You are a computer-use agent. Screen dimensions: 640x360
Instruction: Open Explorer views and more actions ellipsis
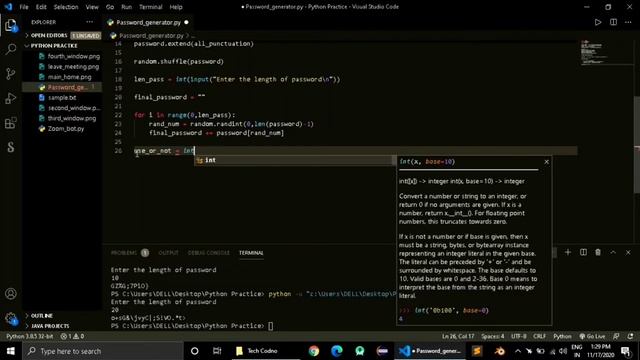(x=89, y=22)
